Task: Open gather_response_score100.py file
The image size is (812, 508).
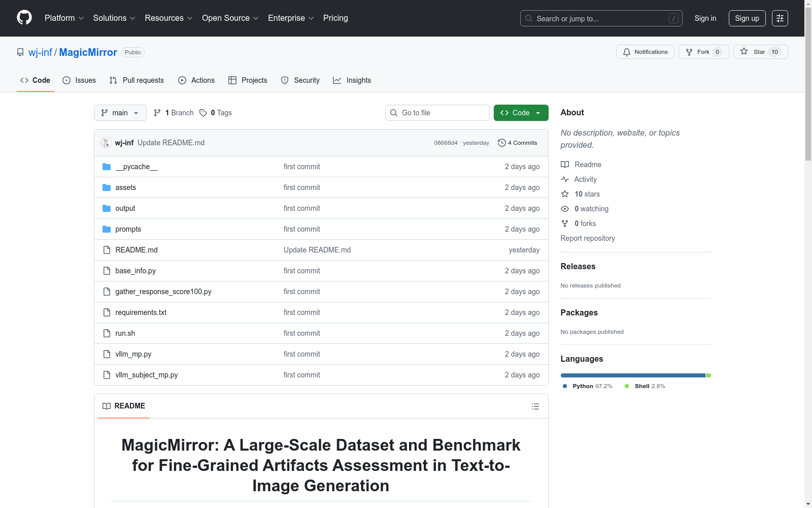Action: (163, 292)
